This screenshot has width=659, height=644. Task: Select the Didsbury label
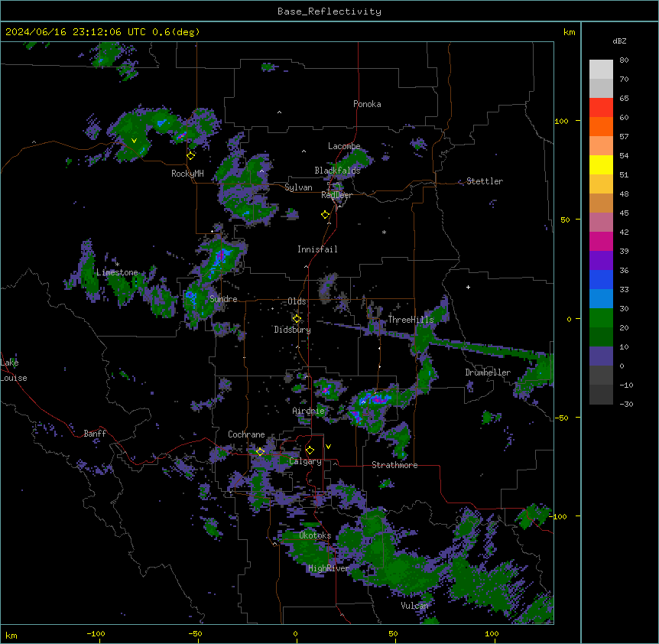pyautogui.click(x=293, y=330)
